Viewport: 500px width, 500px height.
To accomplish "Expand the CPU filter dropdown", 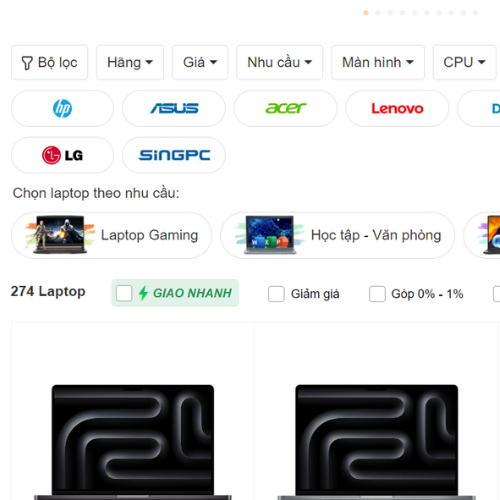I will [464, 62].
